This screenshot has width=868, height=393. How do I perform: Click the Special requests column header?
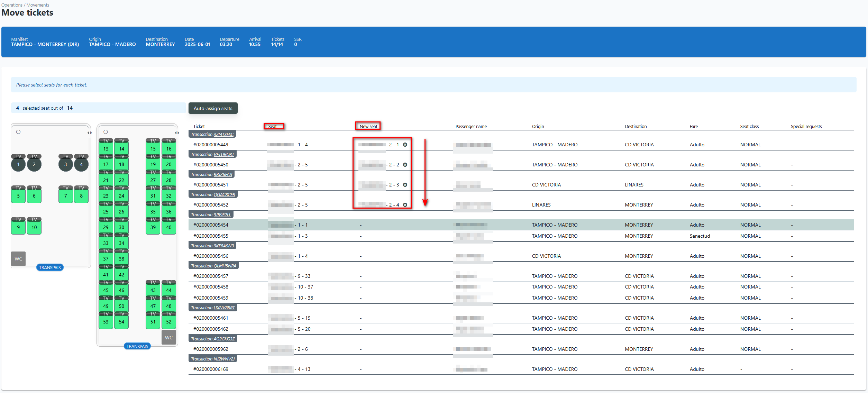(x=806, y=127)
